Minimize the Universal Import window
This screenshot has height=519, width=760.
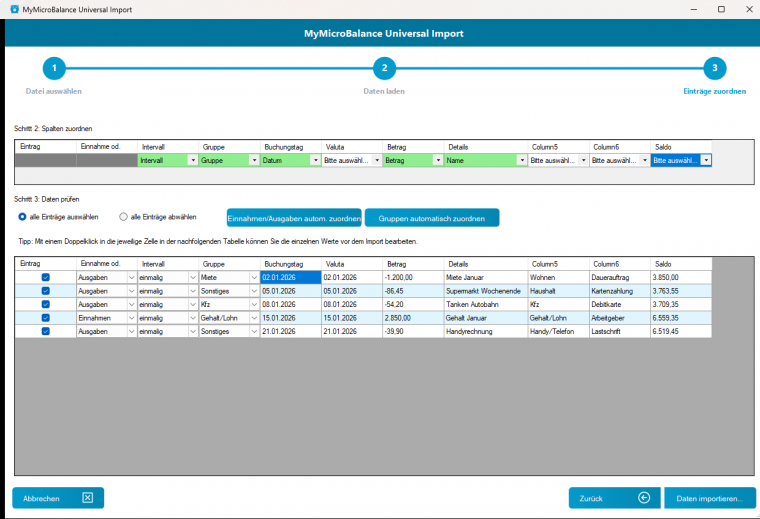[x=694, y=9]
